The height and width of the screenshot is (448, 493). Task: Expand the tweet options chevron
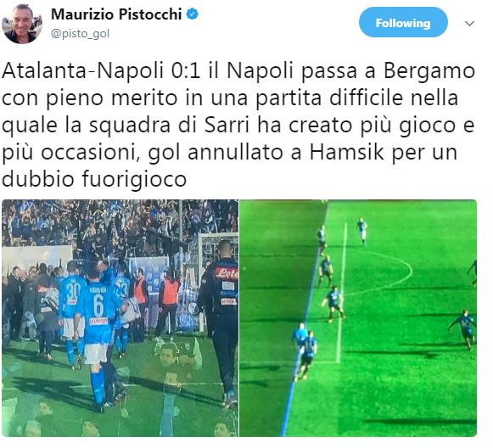pyautogui.click(x=469, y=24)
